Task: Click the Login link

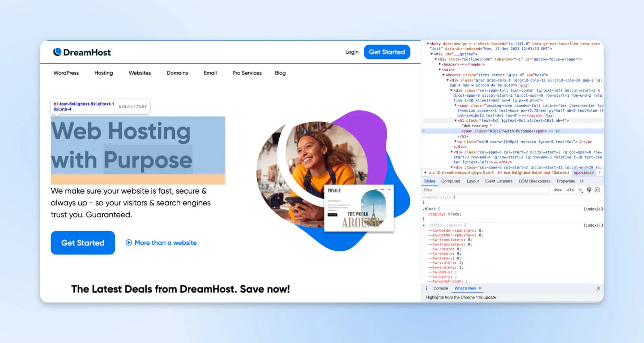Action: pyautogui.click(x=352, y=52)
